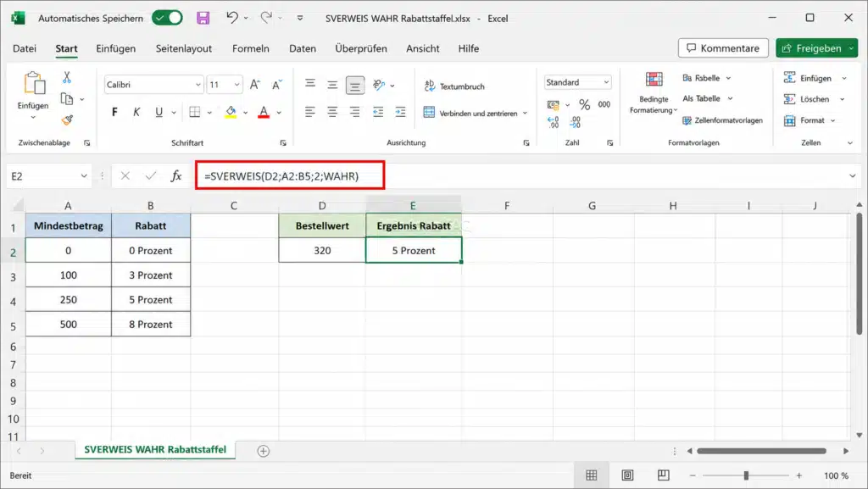Screen dimensions: 868x489
Task: Apply red font color A
Action: tap(264, 113)
